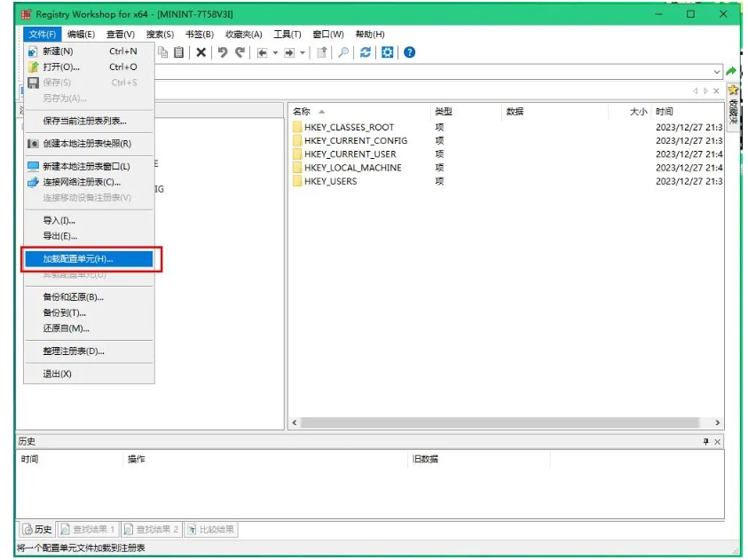Close the 历史 history panel
The image size is (748, 560).
[x=717, y=442]
